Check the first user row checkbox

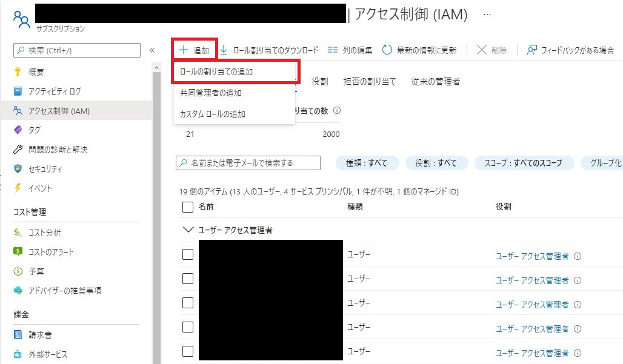click(187, 254)
